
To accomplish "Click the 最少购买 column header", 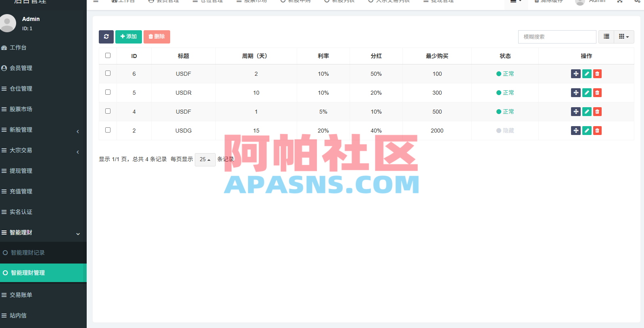I will pos(437,56).
